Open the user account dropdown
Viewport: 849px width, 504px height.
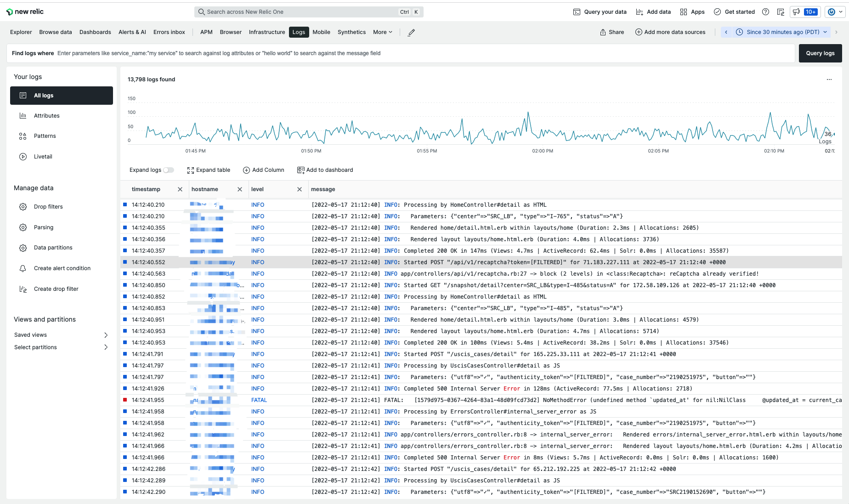[835, 12]
